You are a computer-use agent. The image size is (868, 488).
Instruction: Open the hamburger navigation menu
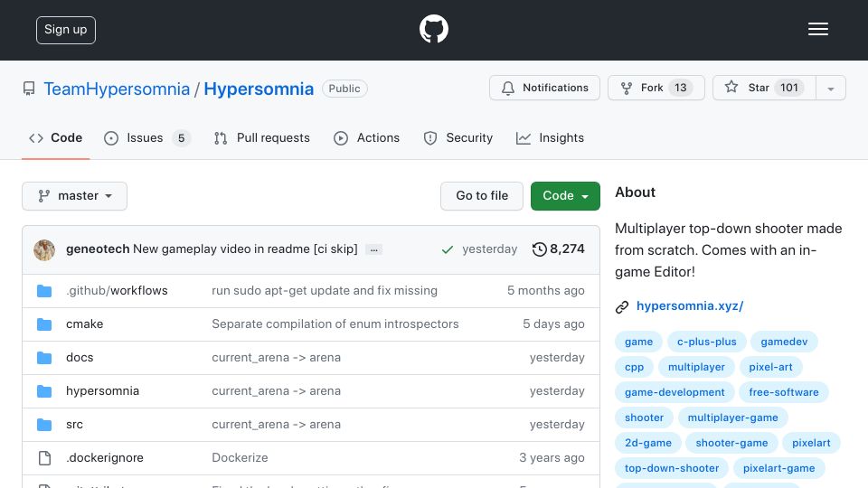click(817, 29)
